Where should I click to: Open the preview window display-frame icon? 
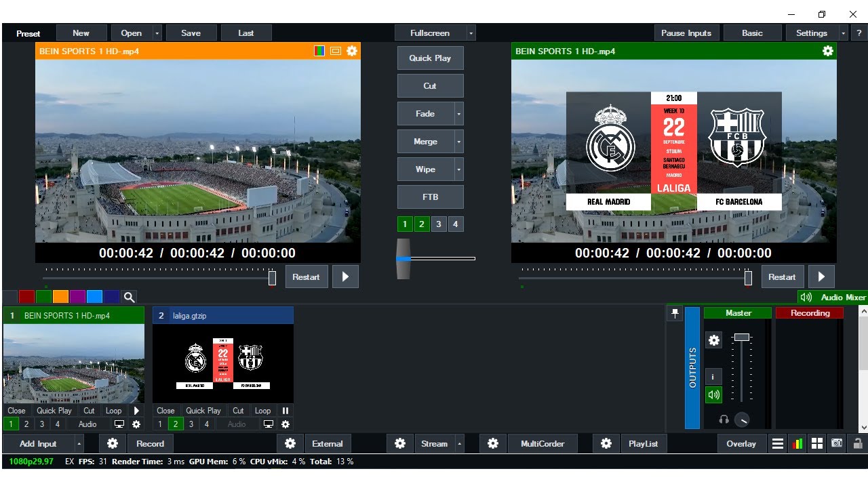coord(335,51)
